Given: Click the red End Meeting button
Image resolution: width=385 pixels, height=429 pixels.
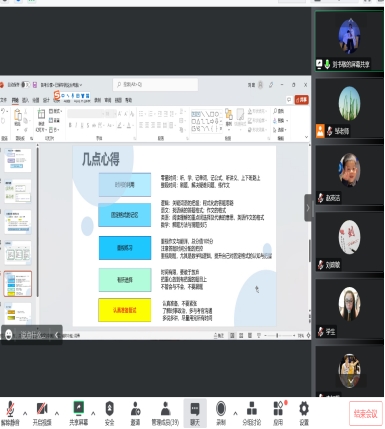Looking at the screenshot, I should (x=366, y=414).
